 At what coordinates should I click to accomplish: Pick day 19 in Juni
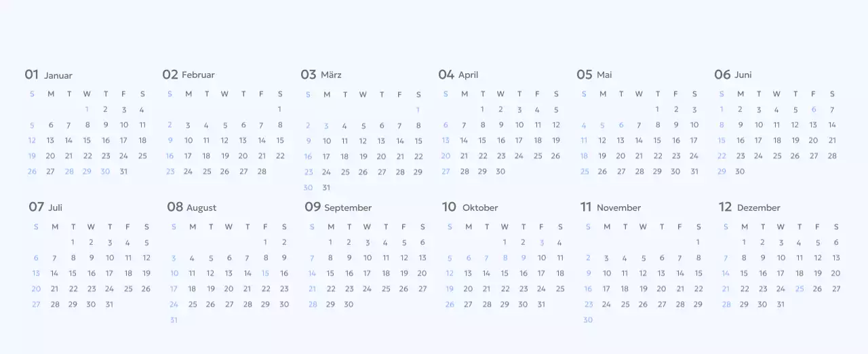(795, 140)
